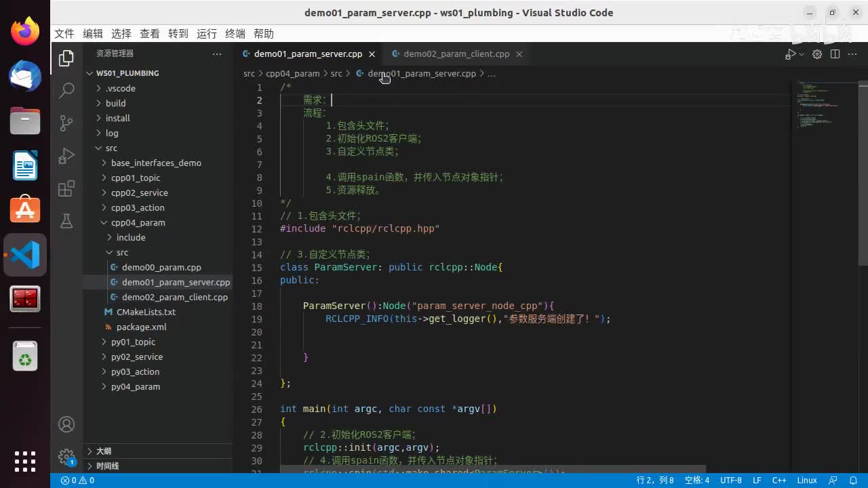
Task: Open the 终端 menu
Action: pos(235,34)
